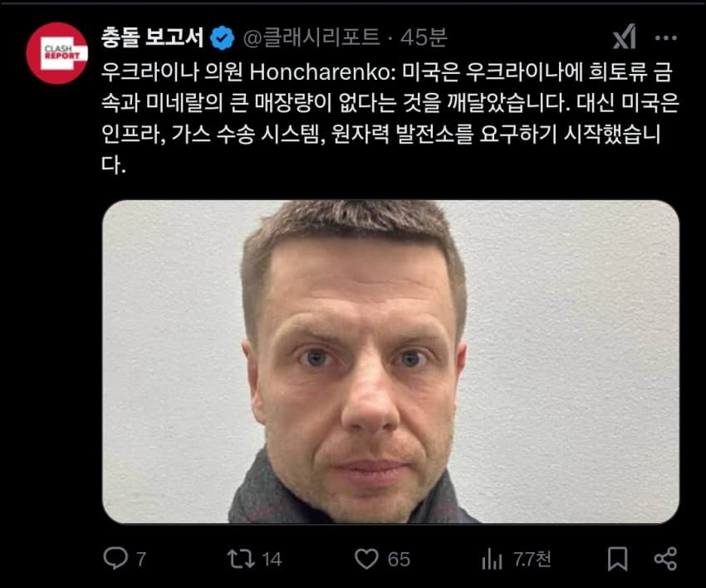Bookmark this post
Viewport: 706px width, 588px height.
tap(617, 559)
